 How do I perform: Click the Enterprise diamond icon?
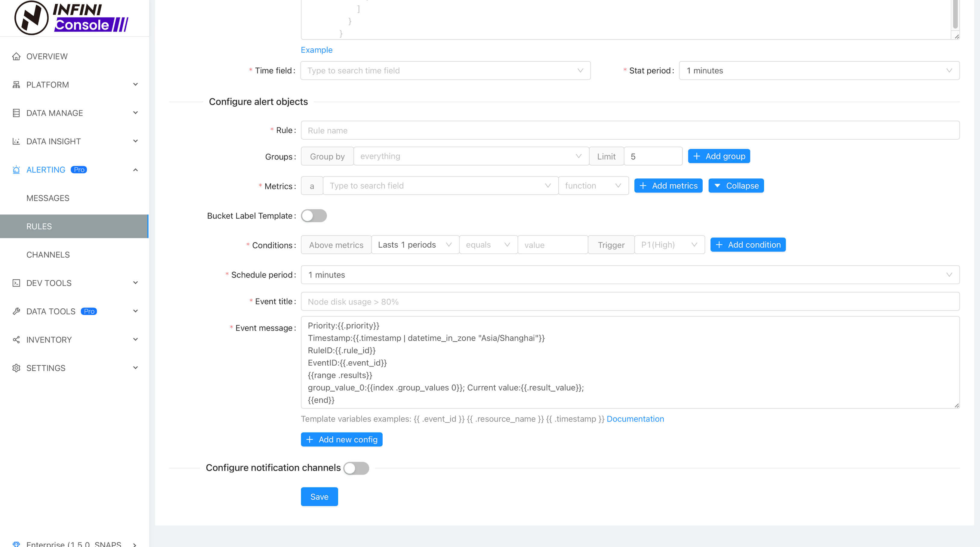point(16,544)
